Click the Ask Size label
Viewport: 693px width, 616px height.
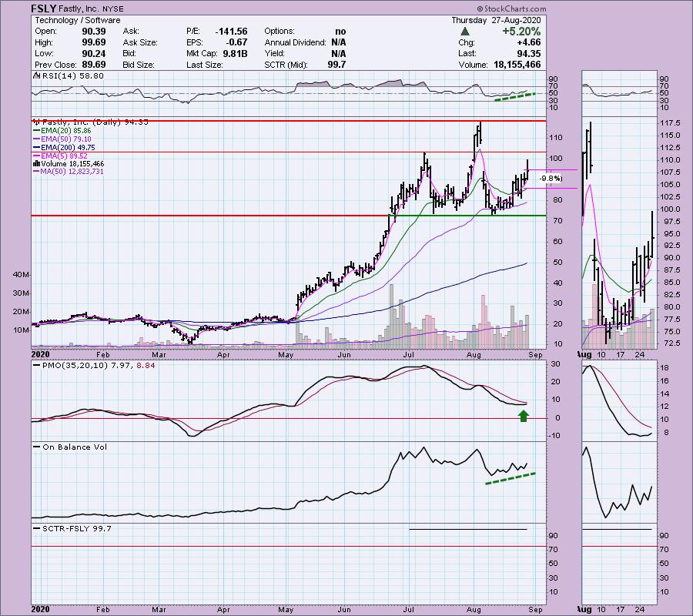click(140, 42)
